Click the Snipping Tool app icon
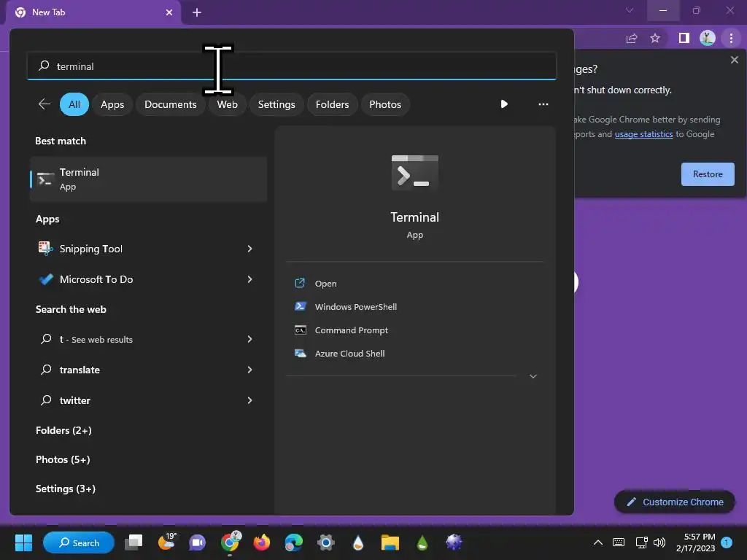Image resolution: width=747 pixels, height=560 pixels. pos(45,248)
